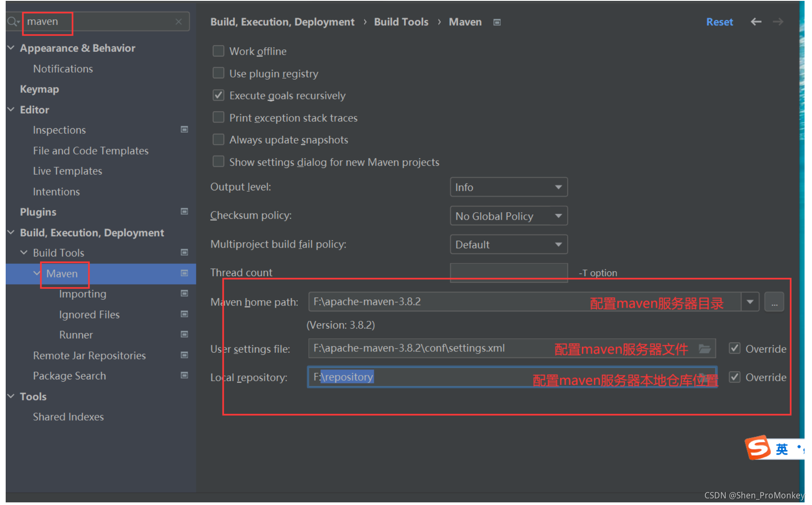Click the project icon next to Inspections
812x505 pixels.
185,130
